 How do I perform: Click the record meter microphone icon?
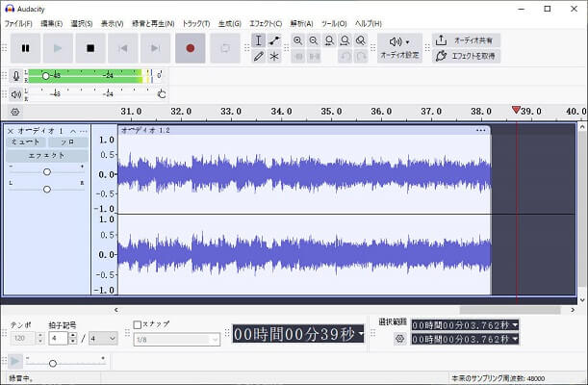pos(16,76)
